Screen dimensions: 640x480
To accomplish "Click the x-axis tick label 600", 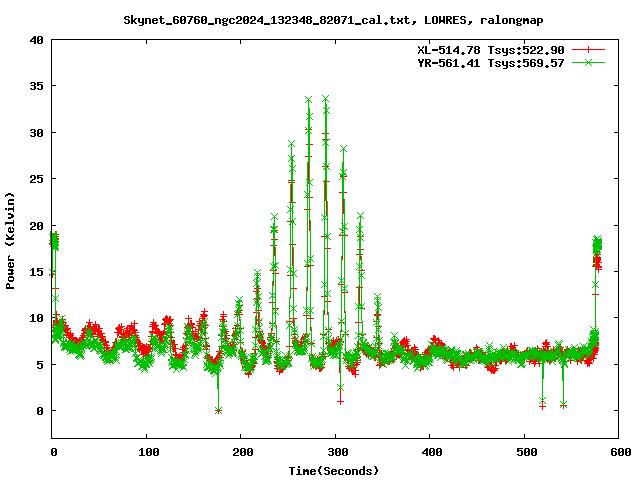I will [621, 452].
